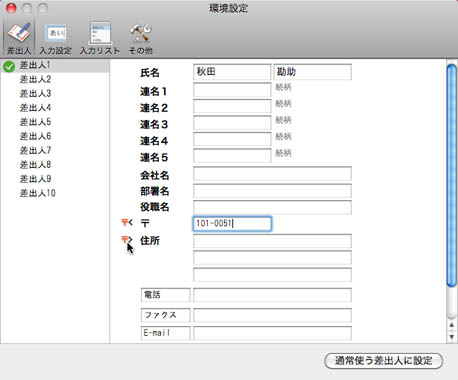
Task: Open the その他 tools icon
Action: [140, 38]
